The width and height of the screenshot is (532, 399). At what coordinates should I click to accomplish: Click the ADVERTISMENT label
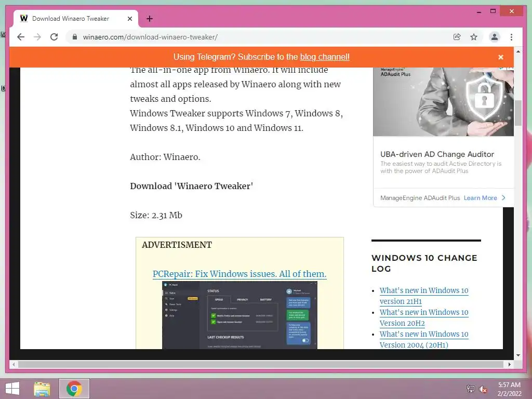[x=177, y=245]
